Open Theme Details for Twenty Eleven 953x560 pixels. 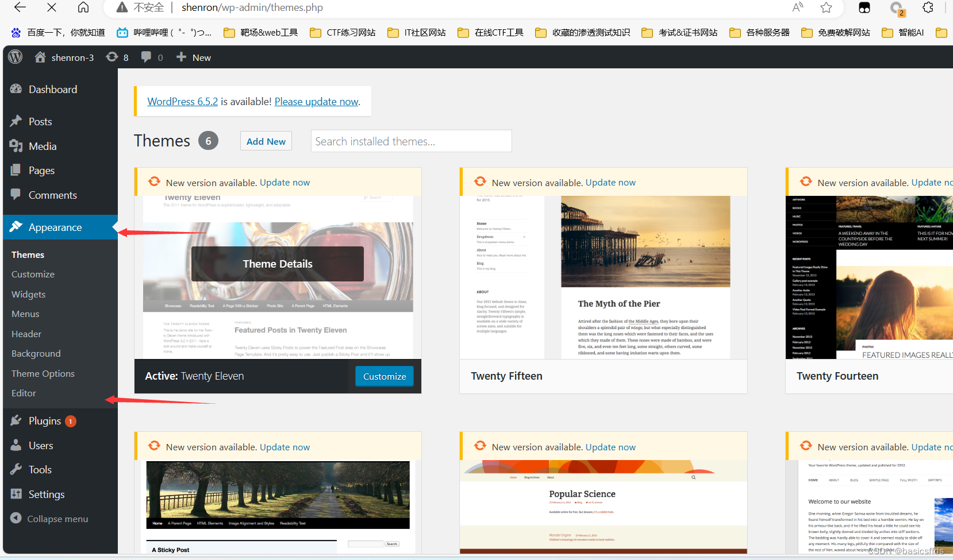278,264
